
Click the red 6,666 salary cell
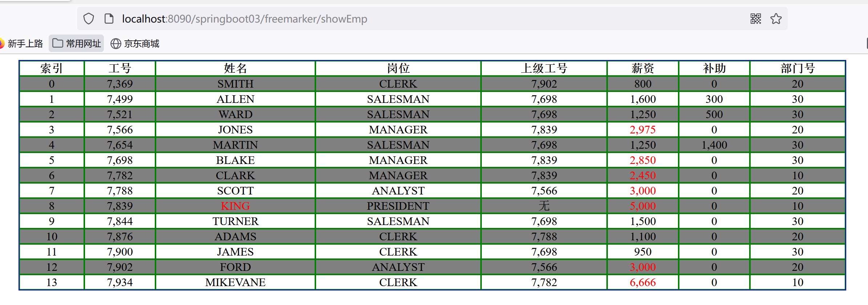[x=643, y=282]
